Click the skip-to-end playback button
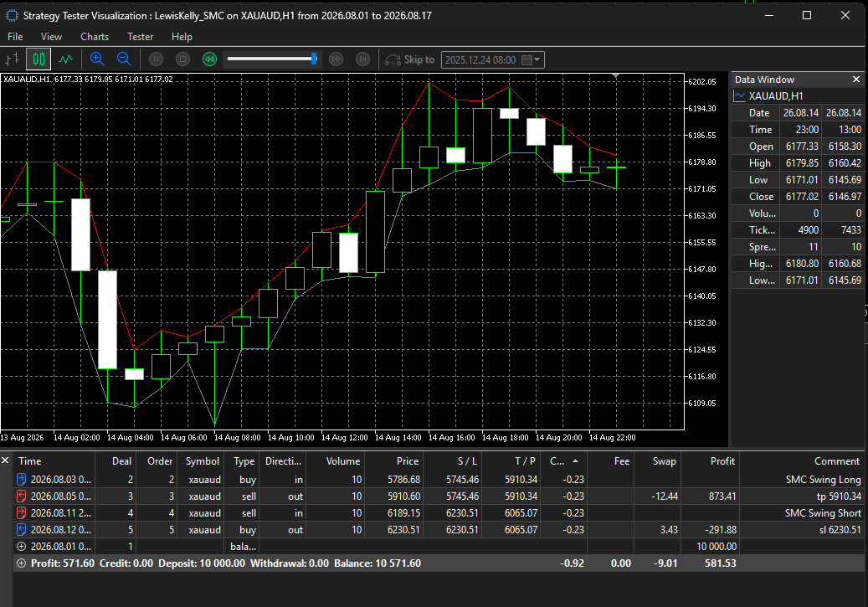Image resolution: width=868 pixels, height=607 pixels. (362, 59)
